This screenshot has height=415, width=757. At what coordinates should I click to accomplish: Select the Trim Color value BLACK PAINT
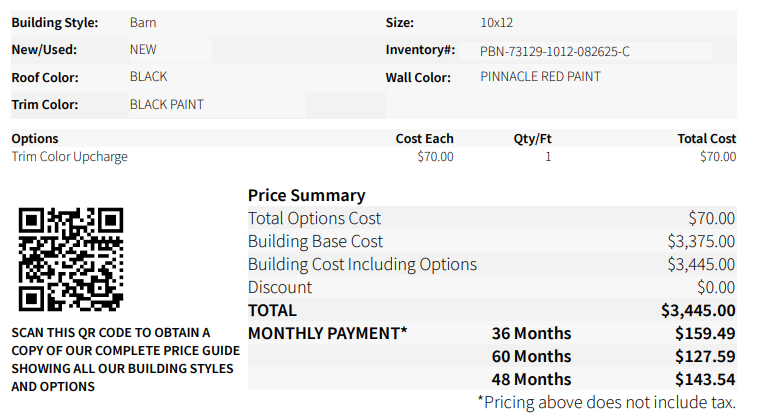pos(167,104)
